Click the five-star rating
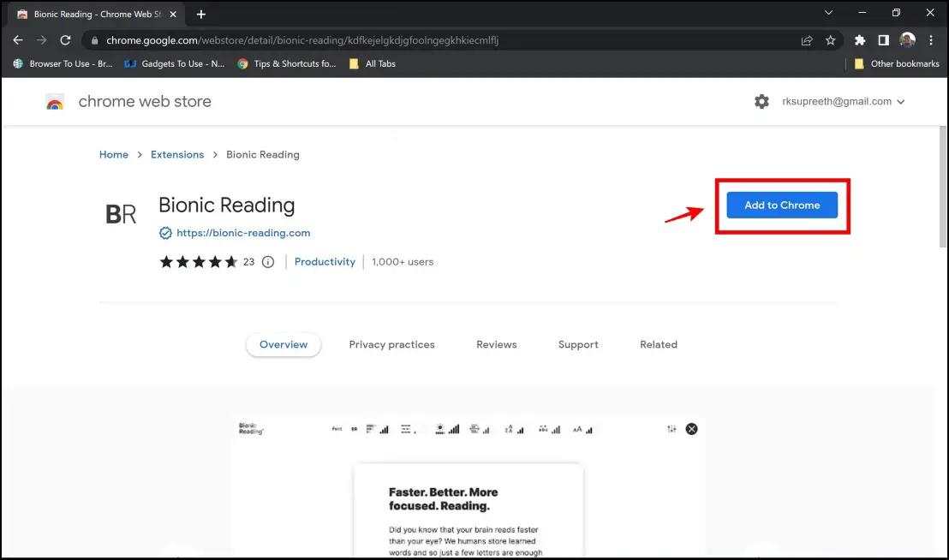 [199, 262]
